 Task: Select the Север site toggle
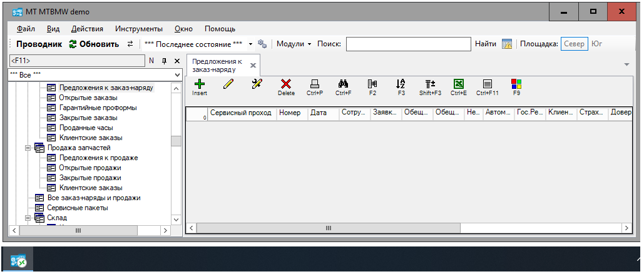574,44
